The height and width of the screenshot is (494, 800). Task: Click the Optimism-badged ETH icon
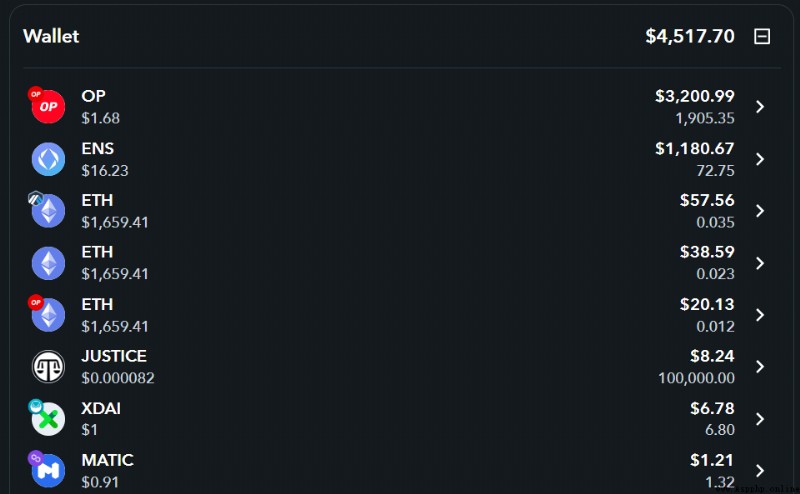pyautogui.click(x=48, y=315)
